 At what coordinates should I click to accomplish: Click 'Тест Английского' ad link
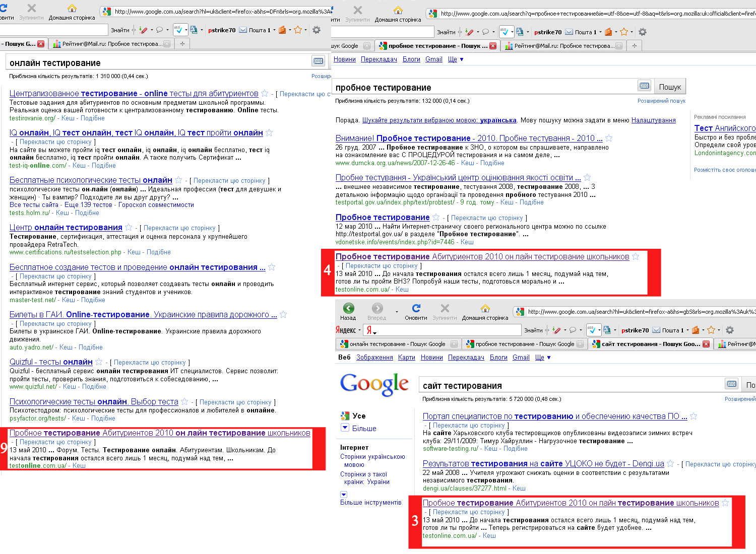[725, 128]
